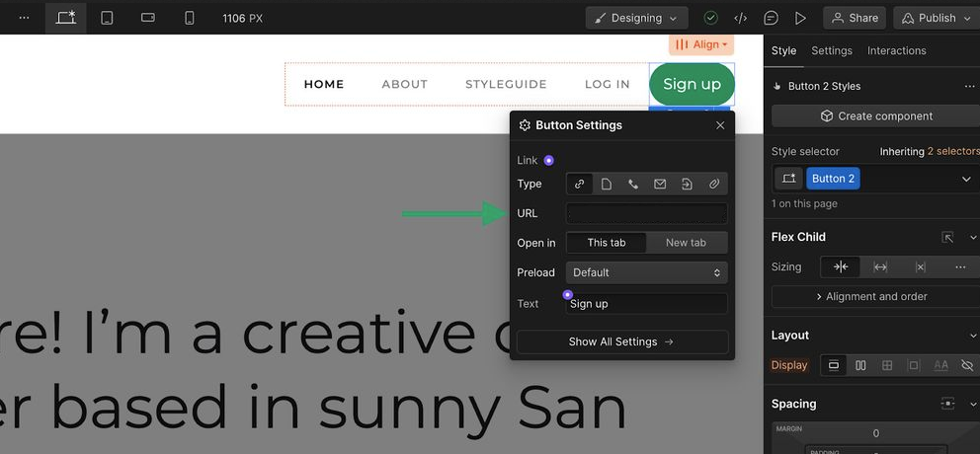Image resolution: width=980 pixels, height=454 pixels.
Task: Click the Create component button
Action: click(x=875, y=116)
